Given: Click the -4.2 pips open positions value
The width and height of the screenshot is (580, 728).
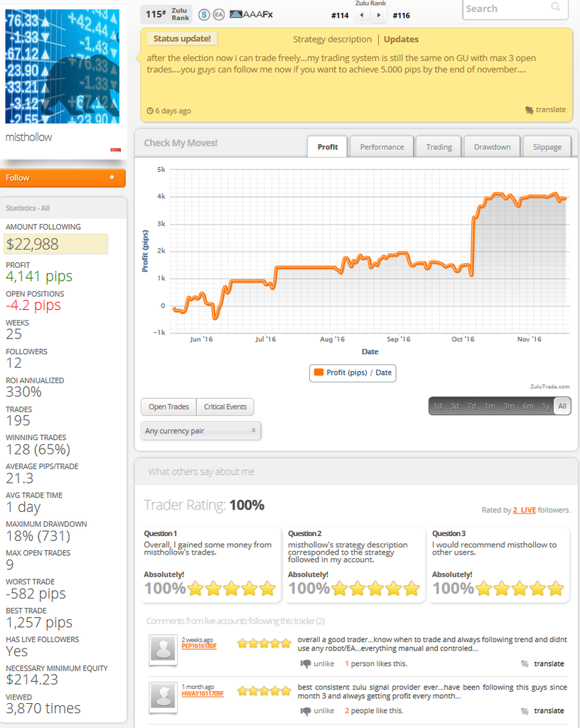Looking at the screenshot, I should pyautogui.click(x=33, y=305).
